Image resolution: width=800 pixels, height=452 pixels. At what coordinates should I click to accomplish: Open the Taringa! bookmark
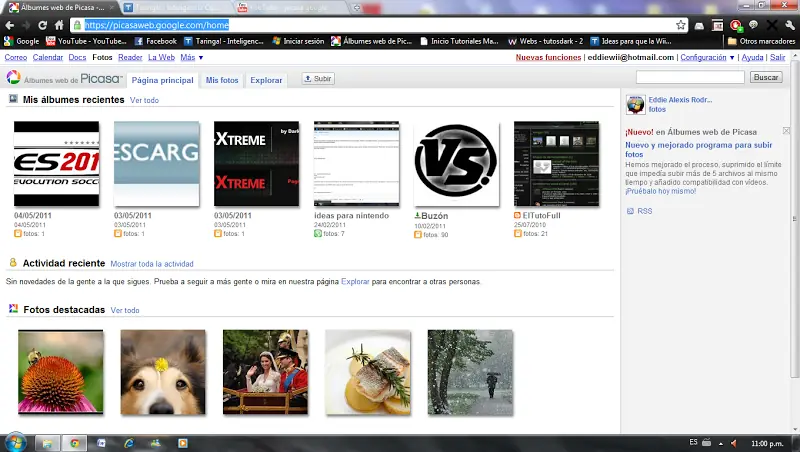coord(224,41)
